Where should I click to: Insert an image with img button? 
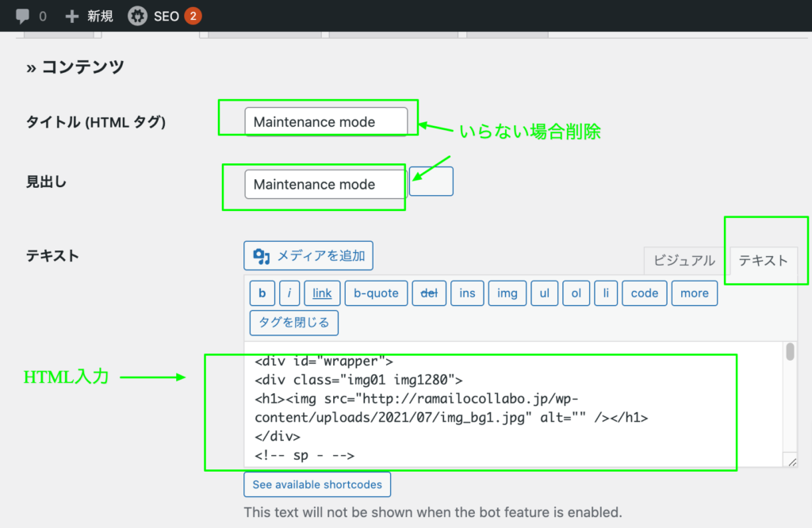[507, 293]
